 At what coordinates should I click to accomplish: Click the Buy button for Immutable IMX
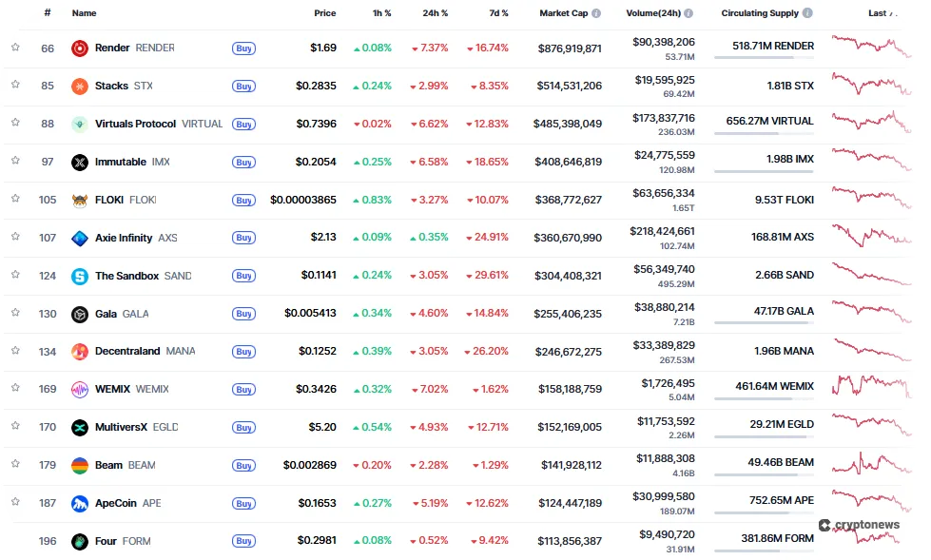pyautogui.click(x=243, y=162)
